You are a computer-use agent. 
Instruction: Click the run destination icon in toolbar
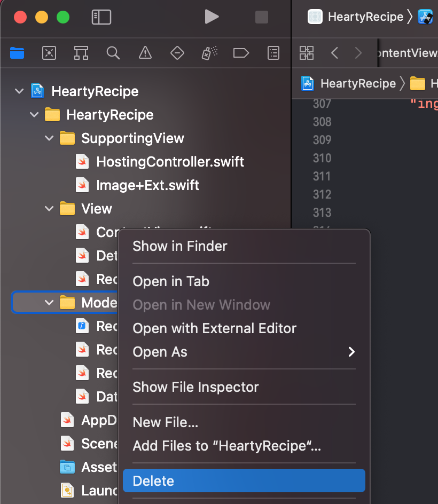click(425, 17)
